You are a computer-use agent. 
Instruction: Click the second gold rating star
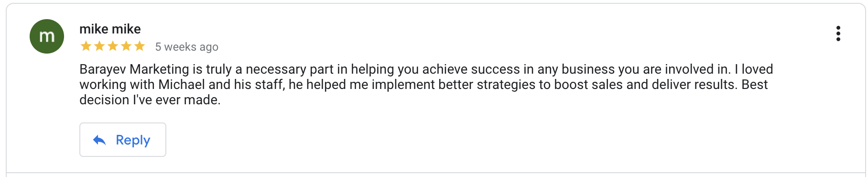click(99, 46)
